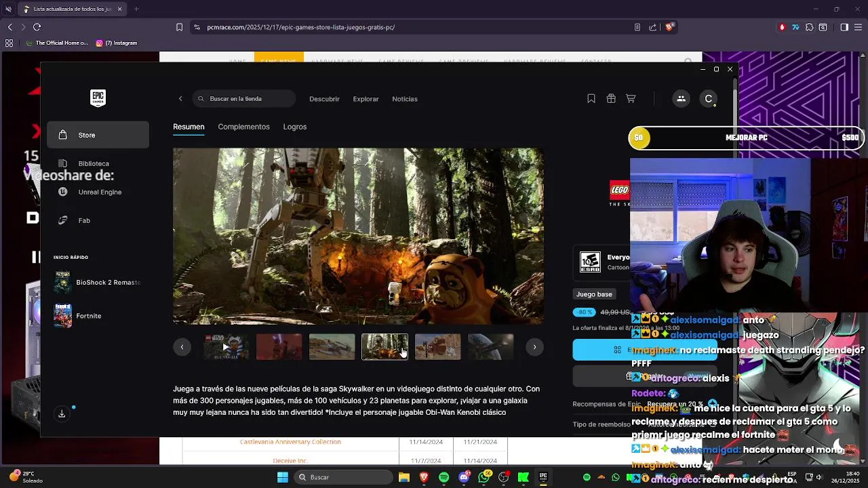Open Brave browser from taskbar
The height and width of the screenshot is (488, 868).
[x=424, y=477]
